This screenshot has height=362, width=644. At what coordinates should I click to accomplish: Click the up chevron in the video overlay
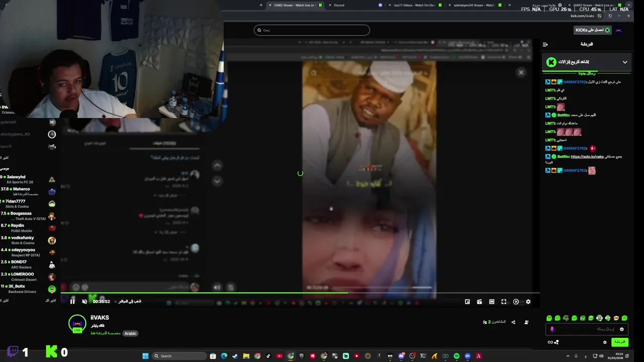click(x=217, y=165)
